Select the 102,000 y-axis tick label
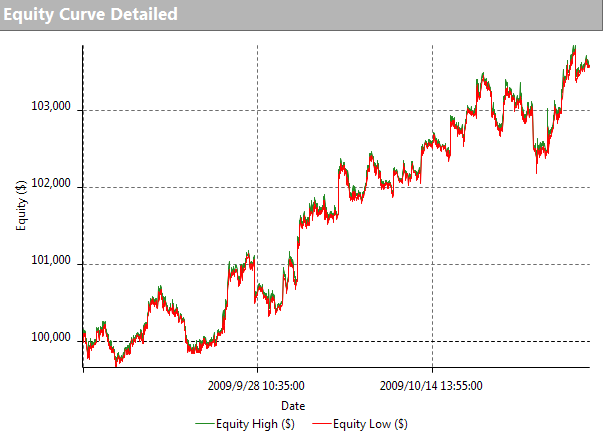Viewport: 603px width, 437px height. 52,186
